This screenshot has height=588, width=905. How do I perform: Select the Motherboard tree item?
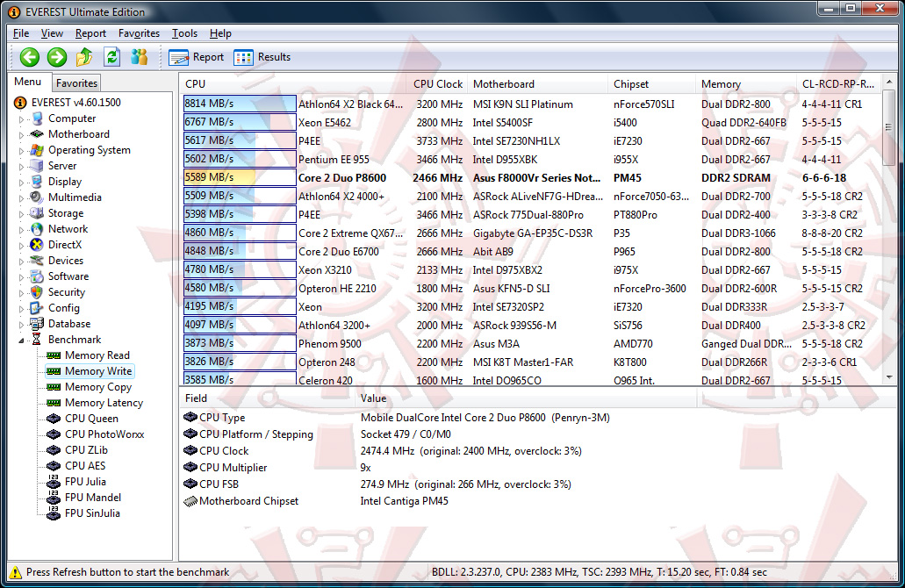[78, 134]
